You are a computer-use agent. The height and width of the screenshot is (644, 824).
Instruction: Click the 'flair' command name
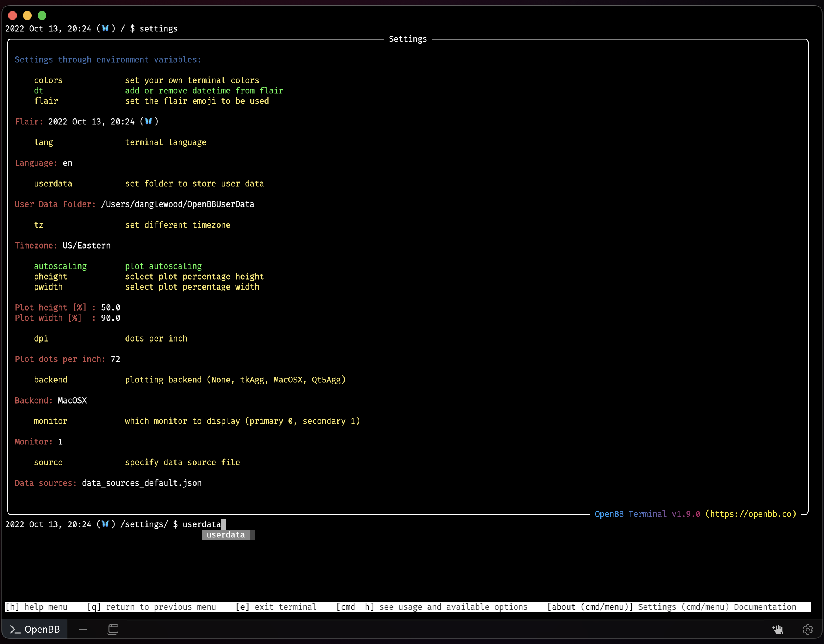click(x=46, y=101)
